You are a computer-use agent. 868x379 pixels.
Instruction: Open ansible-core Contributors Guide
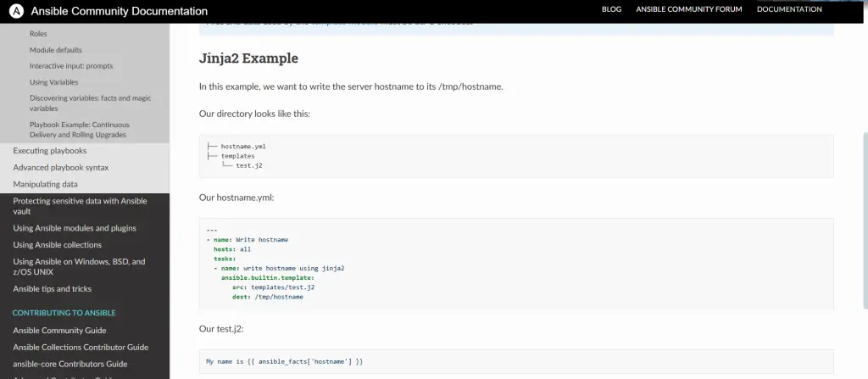click(x=70, y=364)
